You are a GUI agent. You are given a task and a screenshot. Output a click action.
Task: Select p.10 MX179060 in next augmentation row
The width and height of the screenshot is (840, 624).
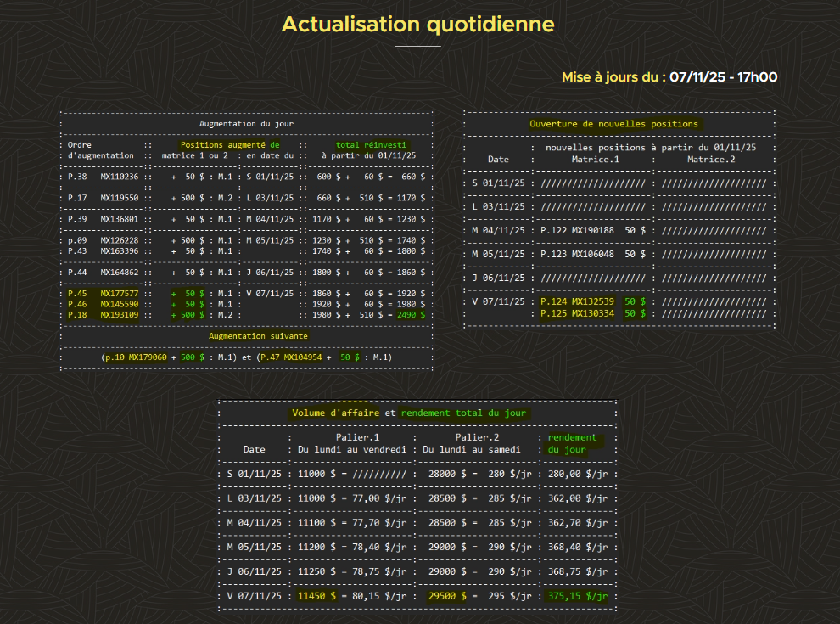(x=134, y=357)
